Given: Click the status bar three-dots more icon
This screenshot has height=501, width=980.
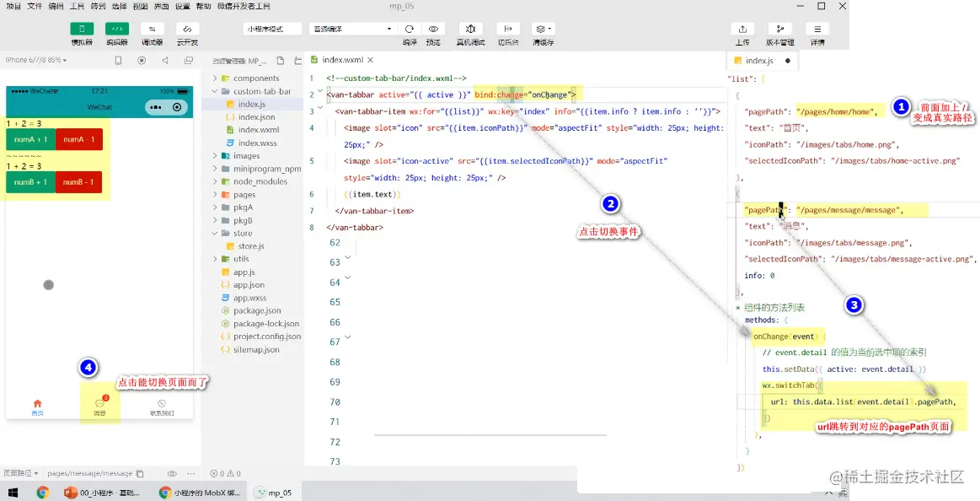Looking at the screenshot, I should point(191,474).
